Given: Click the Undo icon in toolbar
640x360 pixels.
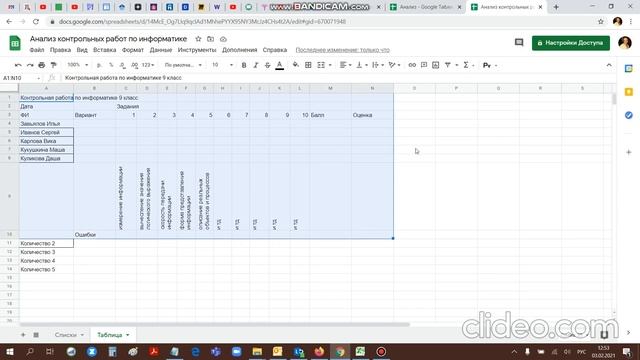Looking at the screenshot, I should point(18,65).
